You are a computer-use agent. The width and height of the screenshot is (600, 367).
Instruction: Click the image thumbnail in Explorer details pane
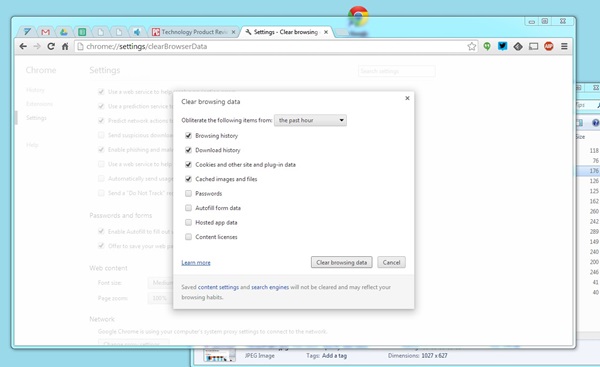pyautogui.click(x=220, y=356)
